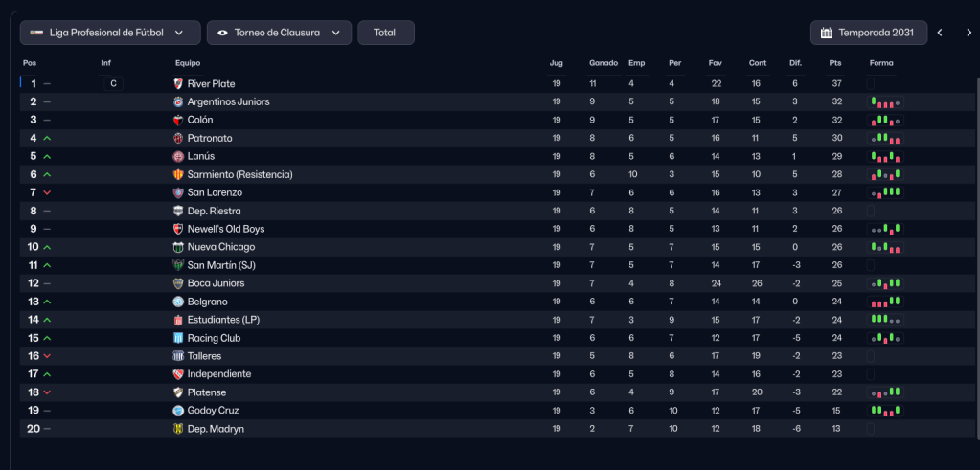Select the Total view tab
The width and height of the screenshot is (980, 470).
click(385, 33)
